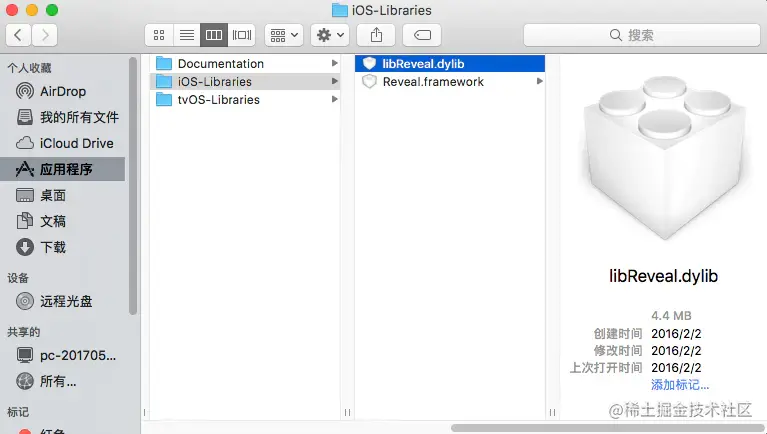Viewport: 767px width, 434px height.
Task: Open 我的所有文件 in the sidebar
Action: tap(63, 117)
